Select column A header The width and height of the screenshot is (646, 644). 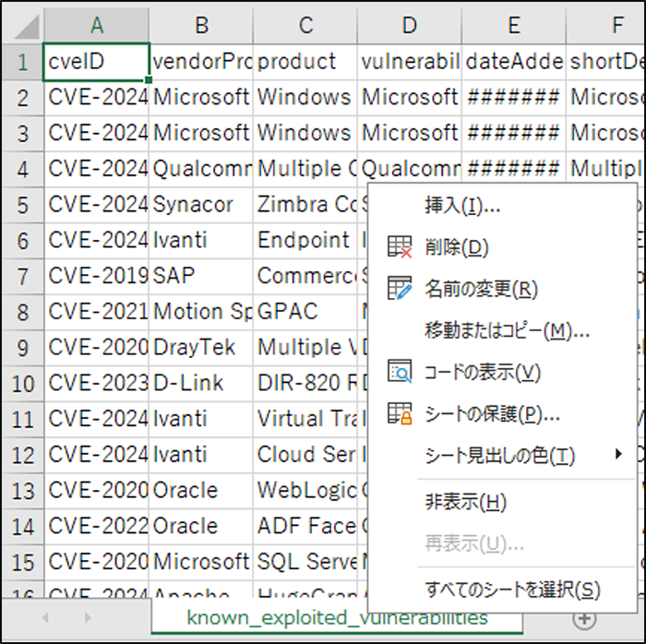pos(96,26)
